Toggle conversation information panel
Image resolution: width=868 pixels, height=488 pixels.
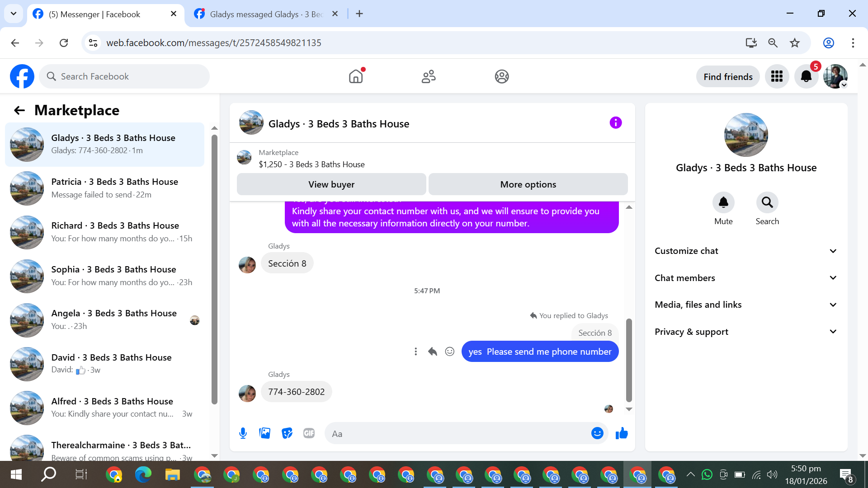[x=615, y=122]
